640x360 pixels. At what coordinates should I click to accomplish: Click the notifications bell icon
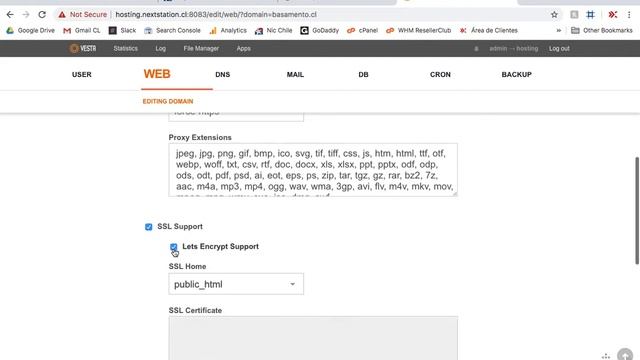pos(476,49)
